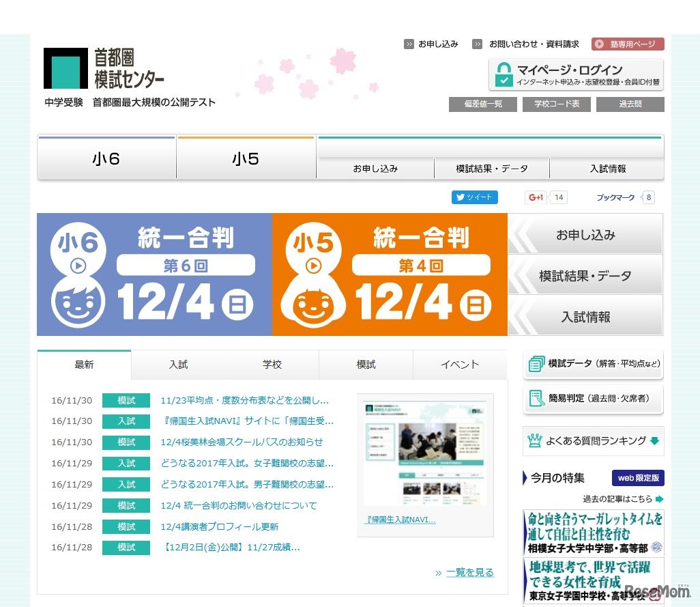Screen dimensions: 700x607
Task: Click the chevron icon before 一覧を見る
Action: click(439, 573)
